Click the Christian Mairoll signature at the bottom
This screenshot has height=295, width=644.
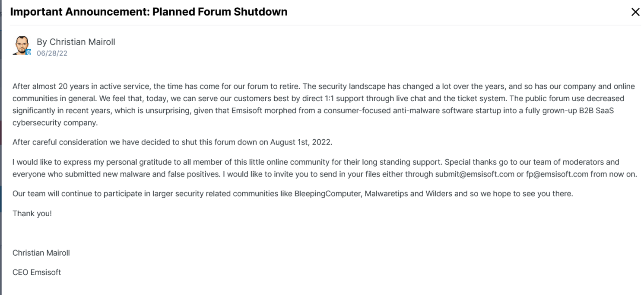coord(41,253)
